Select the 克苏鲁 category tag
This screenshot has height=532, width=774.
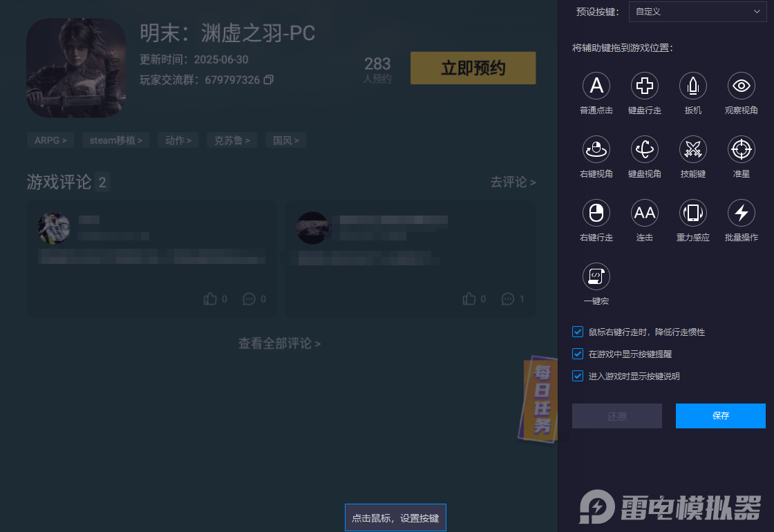point(232,140)
